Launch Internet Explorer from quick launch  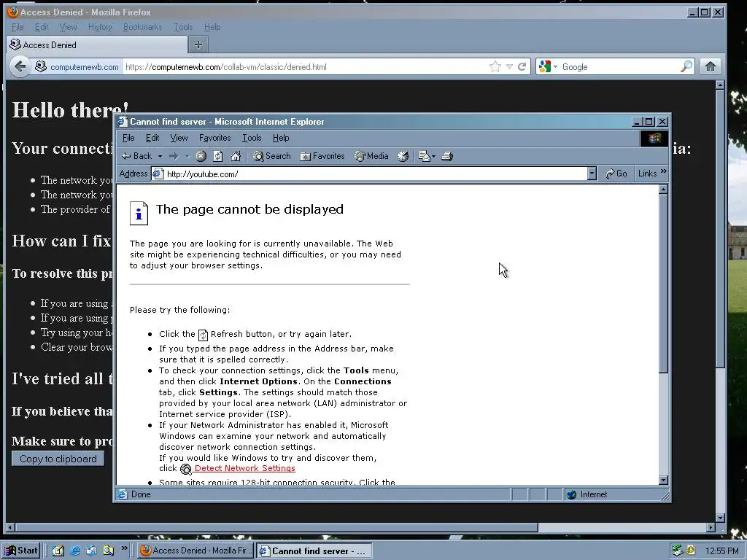point(75,551)
